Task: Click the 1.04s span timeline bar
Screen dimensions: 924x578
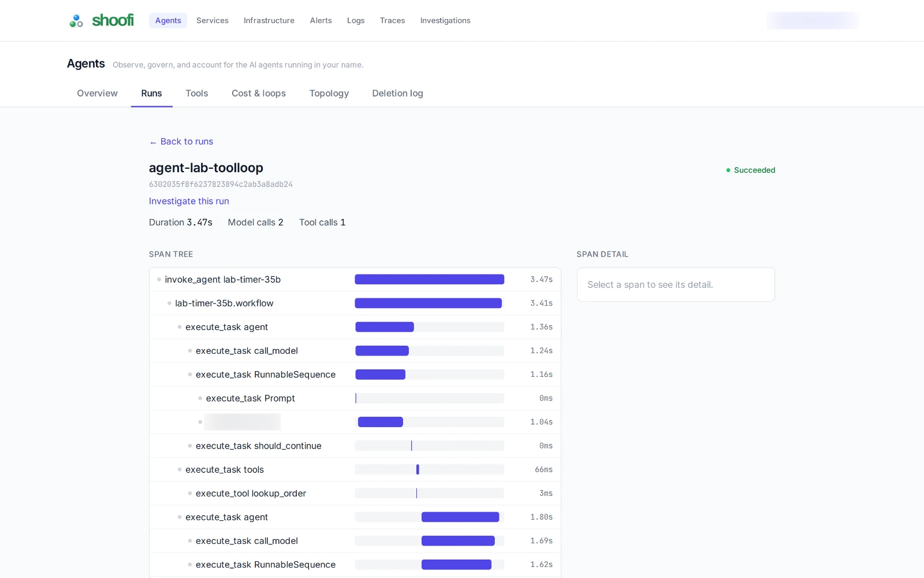Action: point(381,422)
